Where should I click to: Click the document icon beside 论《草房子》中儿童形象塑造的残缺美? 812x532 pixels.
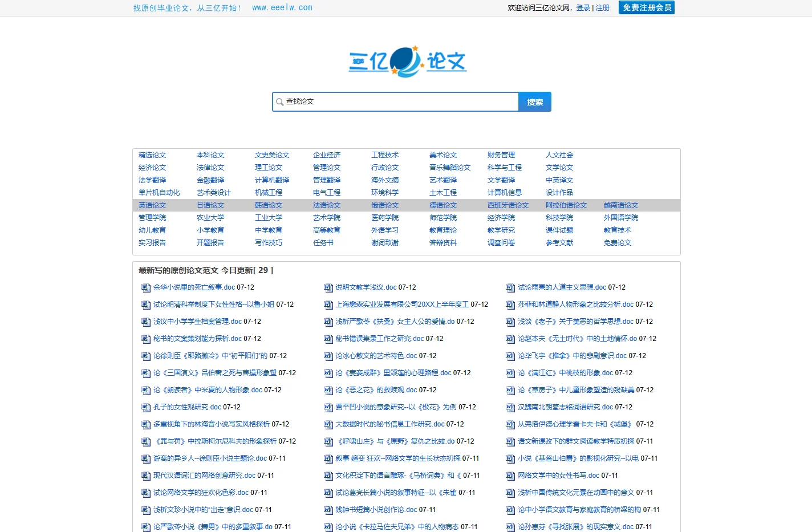510,391
